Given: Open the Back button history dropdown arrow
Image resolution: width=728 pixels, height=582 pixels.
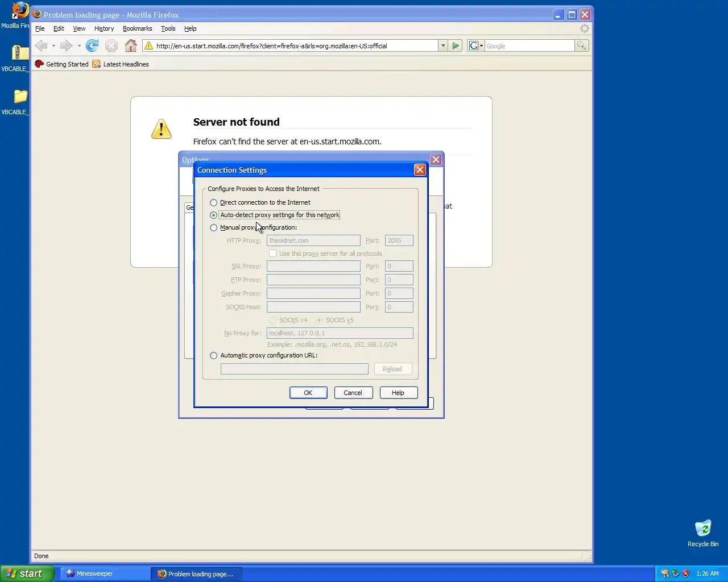Looking at the screenshot, I should [53, 45].
